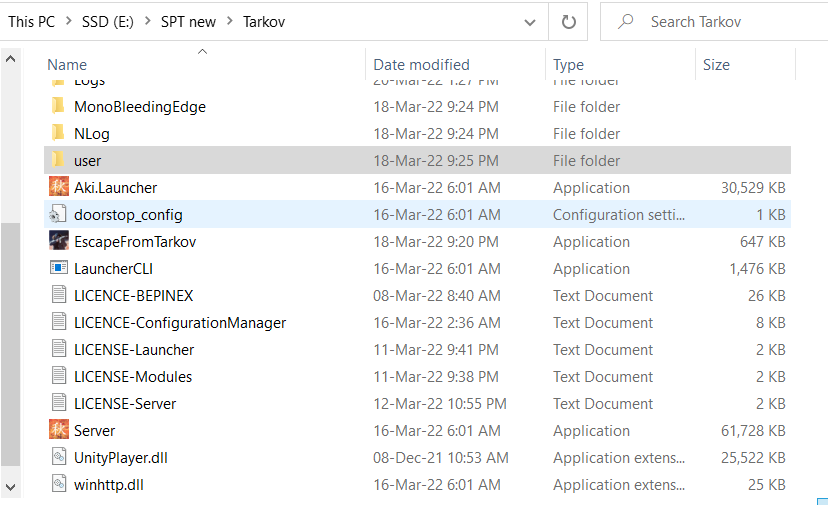
Task: Click the 12-Mar-22 10:55 PM date
Action: point(440,403)
